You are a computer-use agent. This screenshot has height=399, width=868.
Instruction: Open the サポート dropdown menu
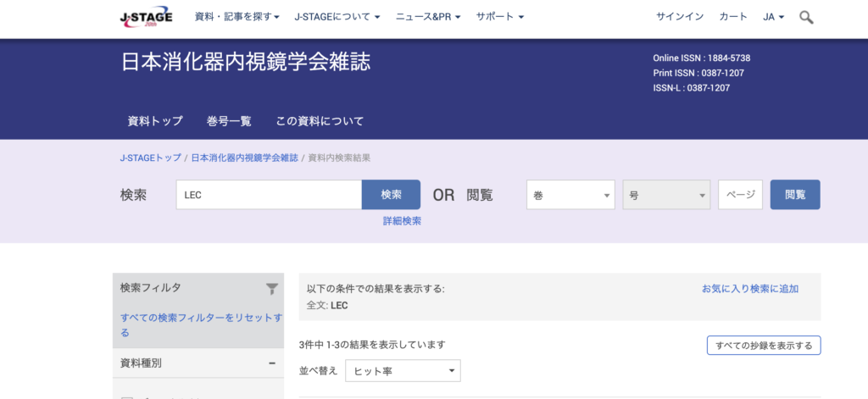click(x=500, y=17)
